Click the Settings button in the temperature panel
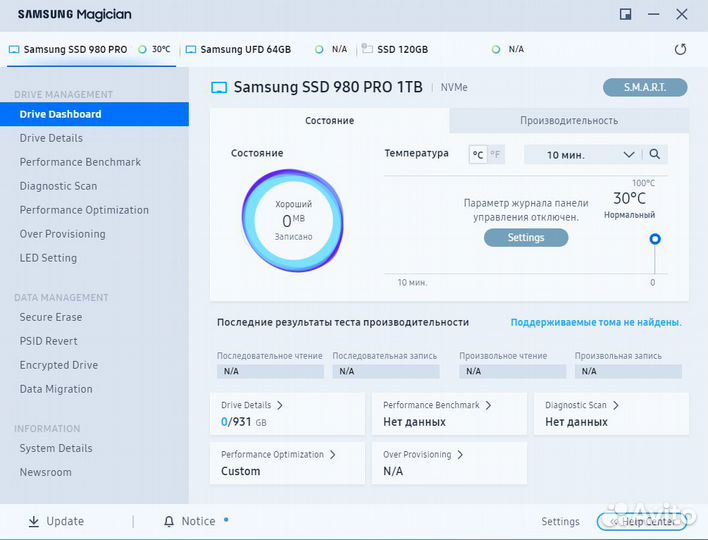 526,237
